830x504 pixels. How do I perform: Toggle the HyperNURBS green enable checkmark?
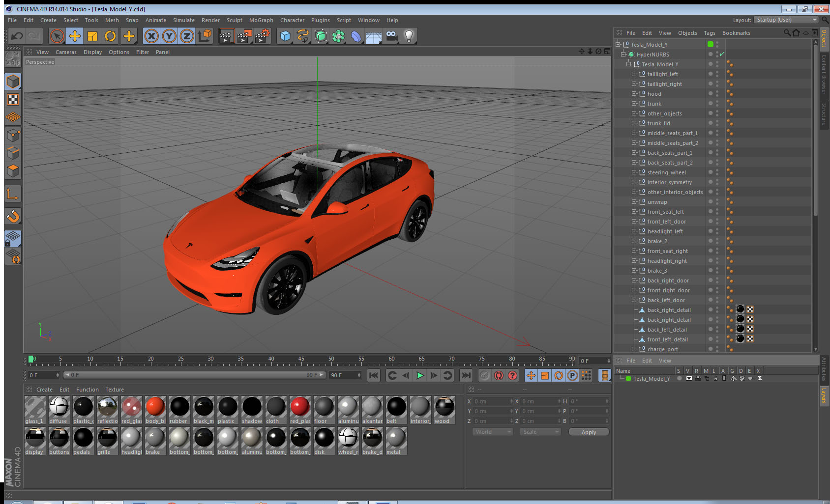(x=722, y=54)
